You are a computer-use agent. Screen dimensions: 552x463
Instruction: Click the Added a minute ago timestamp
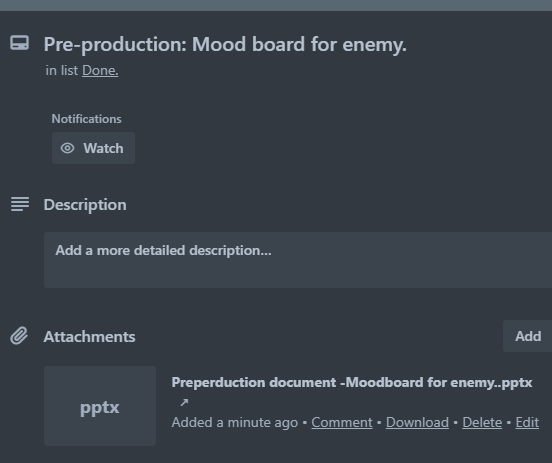(x=234, y=422)
